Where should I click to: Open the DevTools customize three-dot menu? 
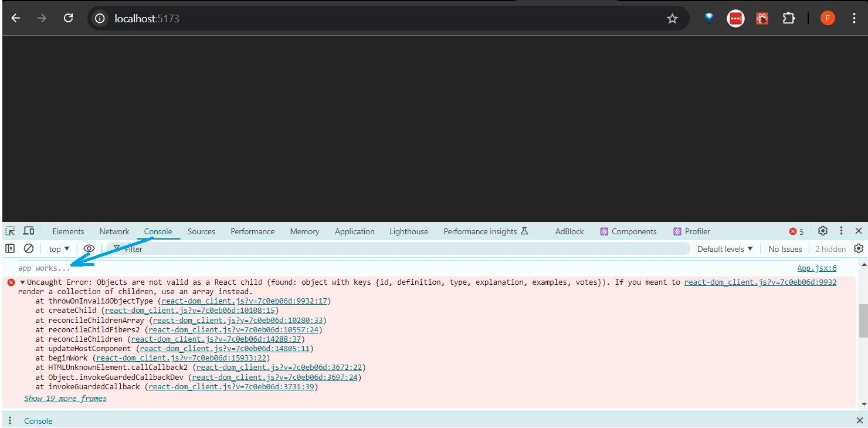pyautogui.click(x=841, y=231)
